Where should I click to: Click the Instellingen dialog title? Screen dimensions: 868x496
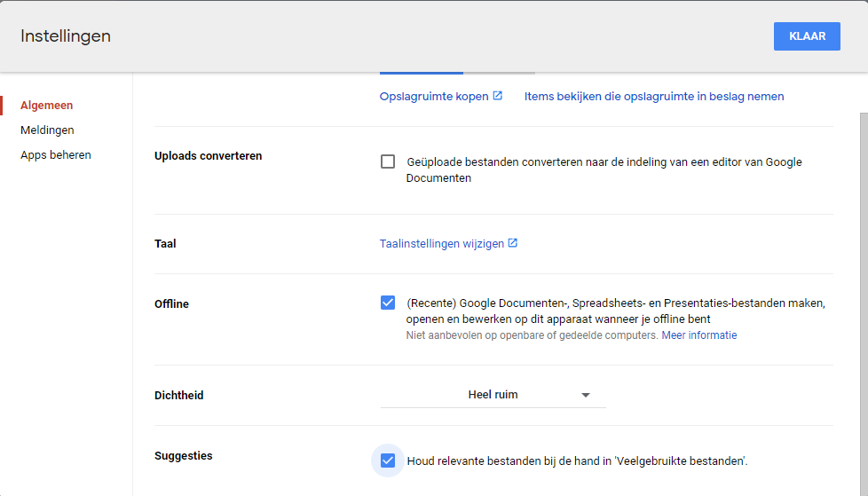point(66,36)
